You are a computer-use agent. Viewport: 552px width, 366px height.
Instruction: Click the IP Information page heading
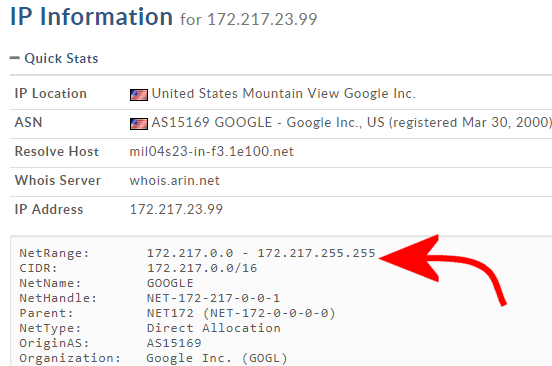[x=91, y=17]
